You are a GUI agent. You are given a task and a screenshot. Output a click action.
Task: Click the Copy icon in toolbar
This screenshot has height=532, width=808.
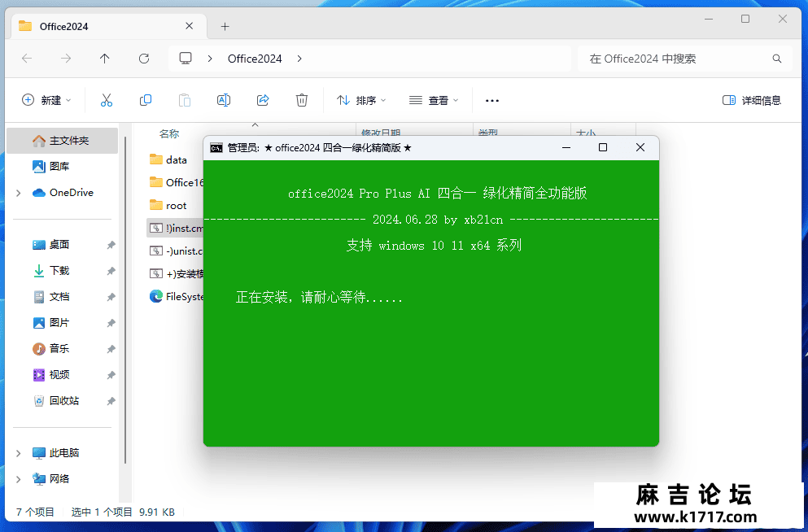point(146,100)
